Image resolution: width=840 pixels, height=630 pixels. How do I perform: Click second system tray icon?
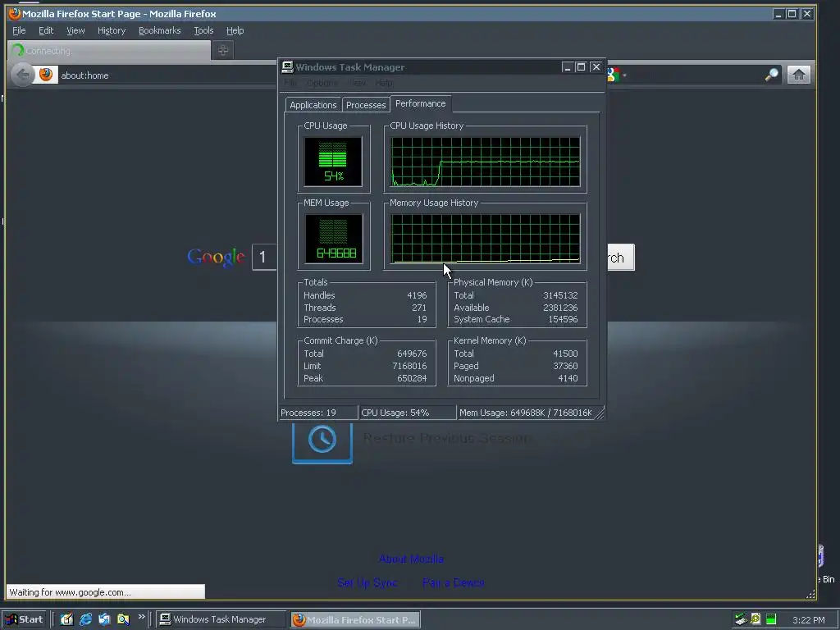[x=756, y=619]
